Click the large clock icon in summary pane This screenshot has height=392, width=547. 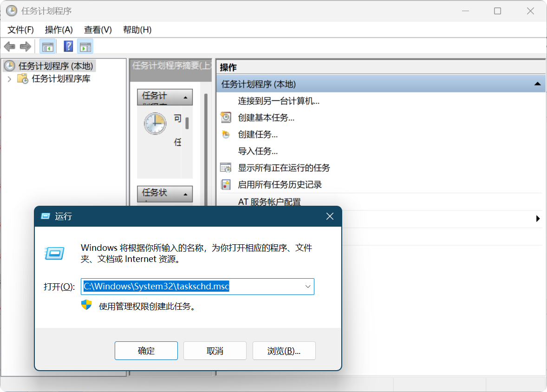pos(155,123)
